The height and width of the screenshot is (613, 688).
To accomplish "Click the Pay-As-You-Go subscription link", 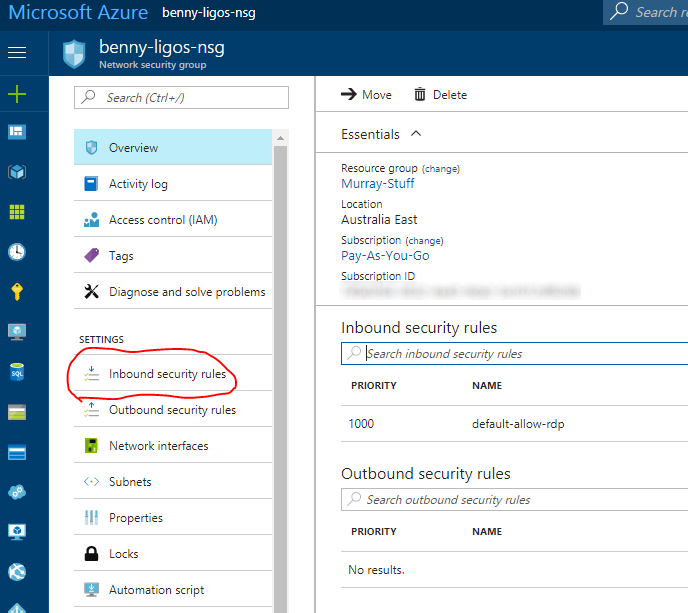I will click(x=385, y=255).
